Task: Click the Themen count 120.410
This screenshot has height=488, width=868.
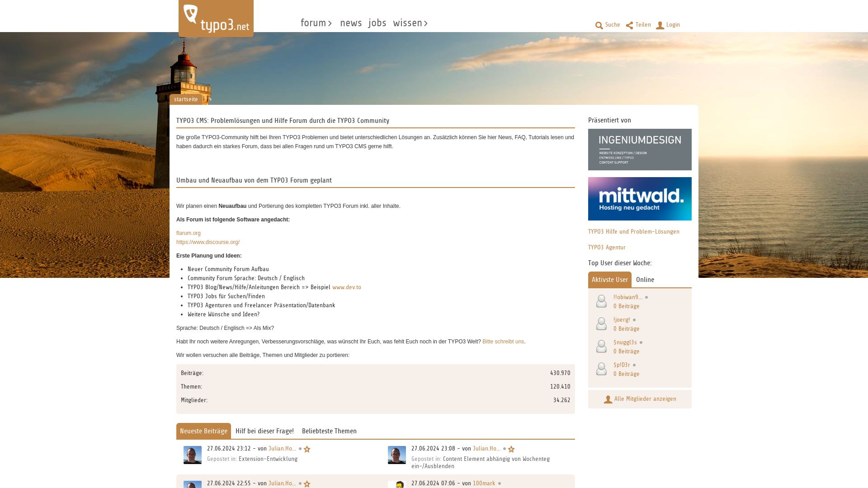Action: (x=560, y=387)
